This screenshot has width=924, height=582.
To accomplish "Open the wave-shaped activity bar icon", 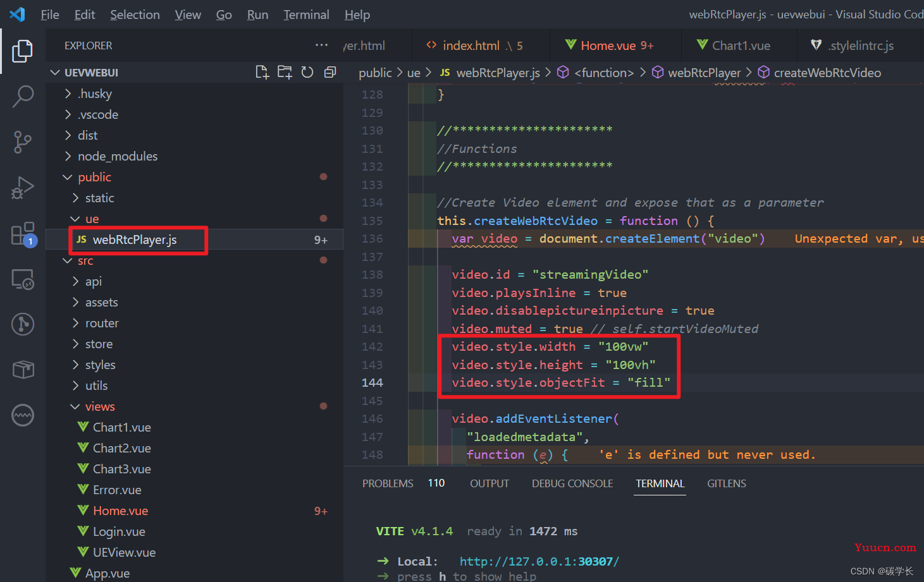I will 23,415.
